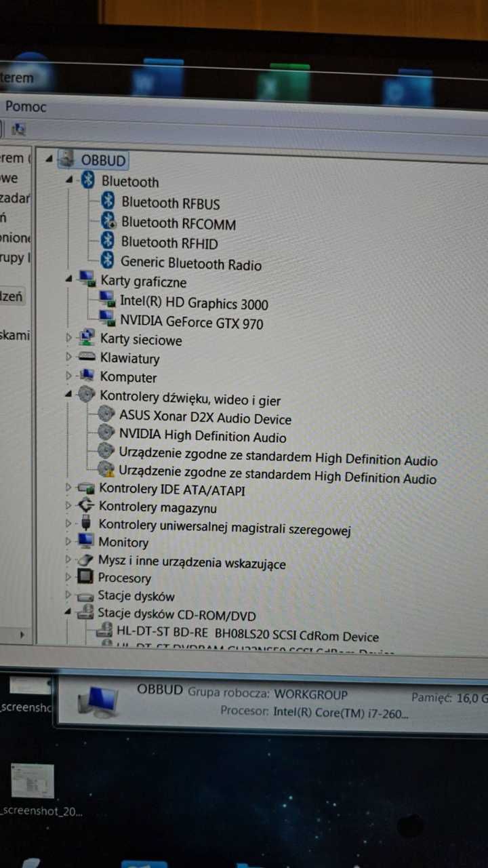Open the Pomoc menu
The height and width of the screenshot is (868, 488).
(26, 106)
